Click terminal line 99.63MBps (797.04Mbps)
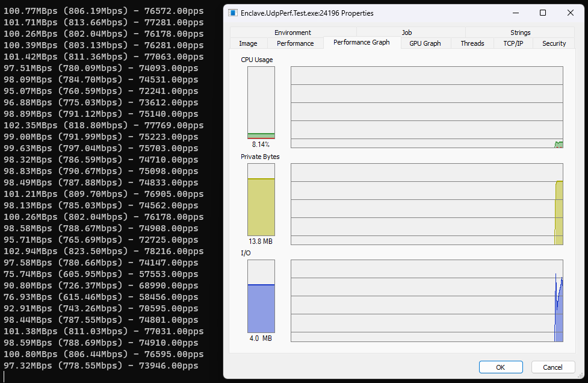Image resolution: width=588 pixels, height=383 pixels. coord(101,148)
